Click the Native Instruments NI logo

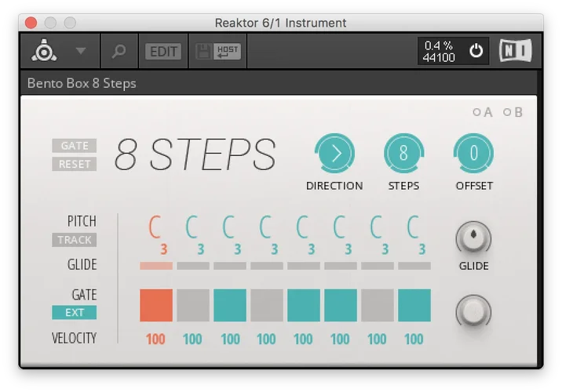pyautogui.click(x=516, y=50)
